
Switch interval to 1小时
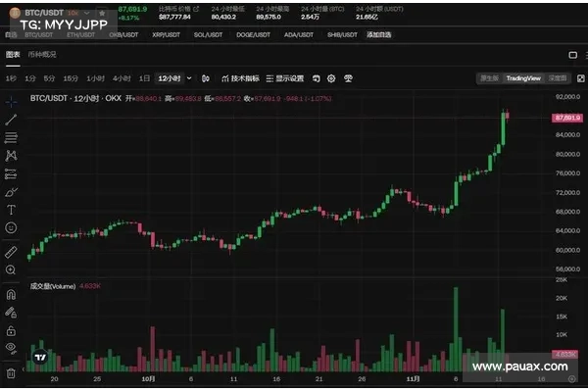click(96, 78)
